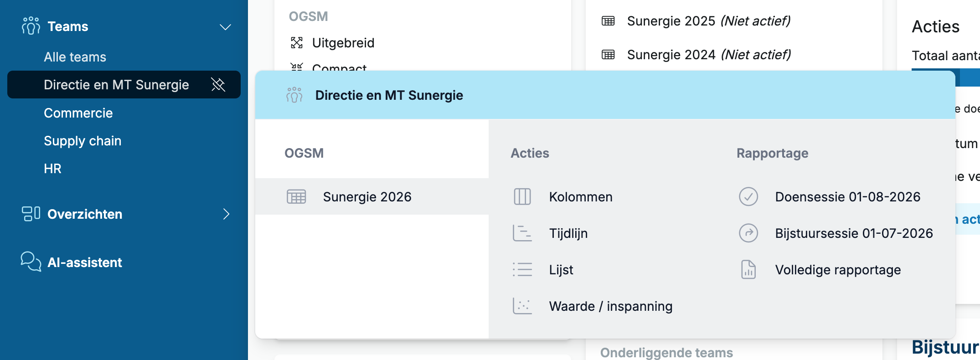Open the Tijdlijn actions view
The height and width of the screenshot is (360, 980).
(x=568, y=233)
